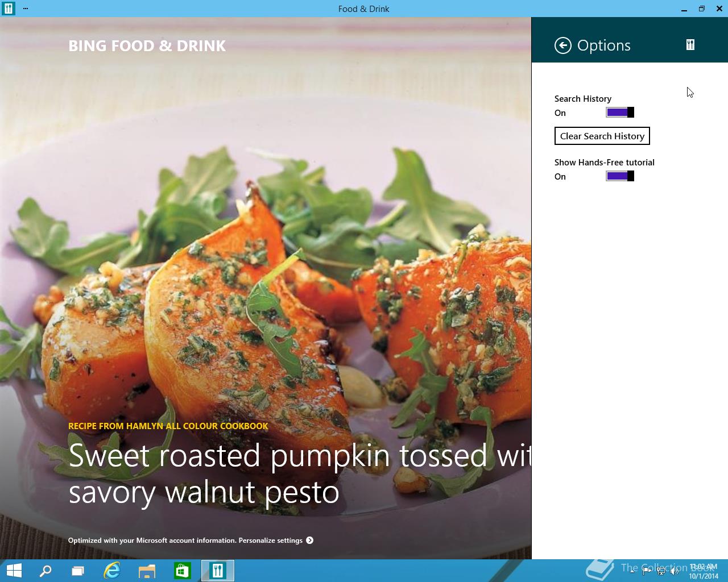Open the Sweet roasted pumpkin recipe headline
The width and height of the screenshot is (728, 582).
[x=300, y=473]
